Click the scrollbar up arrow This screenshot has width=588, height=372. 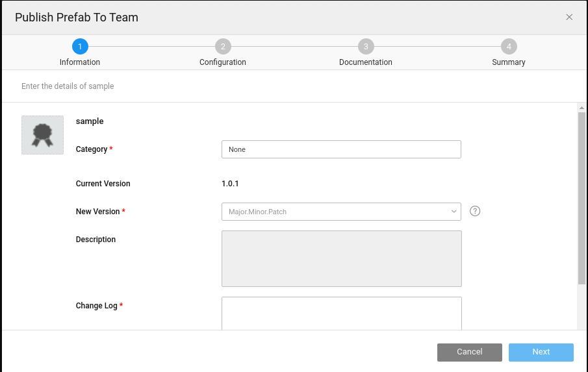(582, 107)
